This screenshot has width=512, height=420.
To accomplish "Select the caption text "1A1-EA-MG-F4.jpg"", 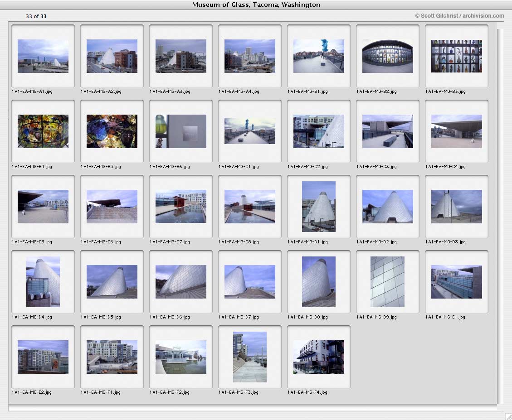I will [307, 392].
